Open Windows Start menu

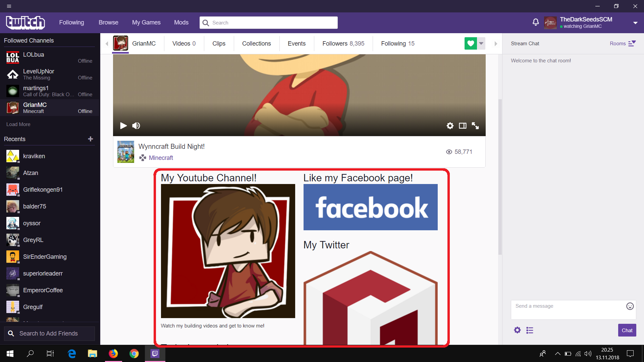tap(10, 353)
